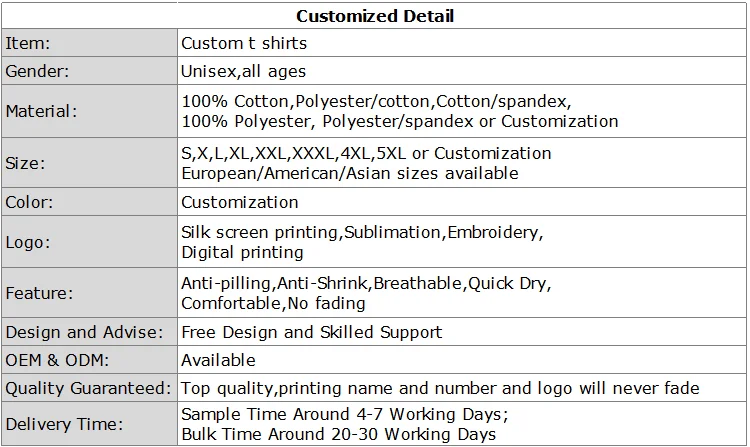Click the Unisex,all ages text

(243, 71)
